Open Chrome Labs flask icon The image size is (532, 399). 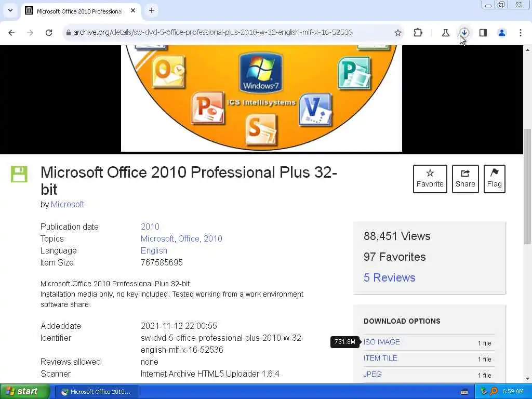pos(445,33)
